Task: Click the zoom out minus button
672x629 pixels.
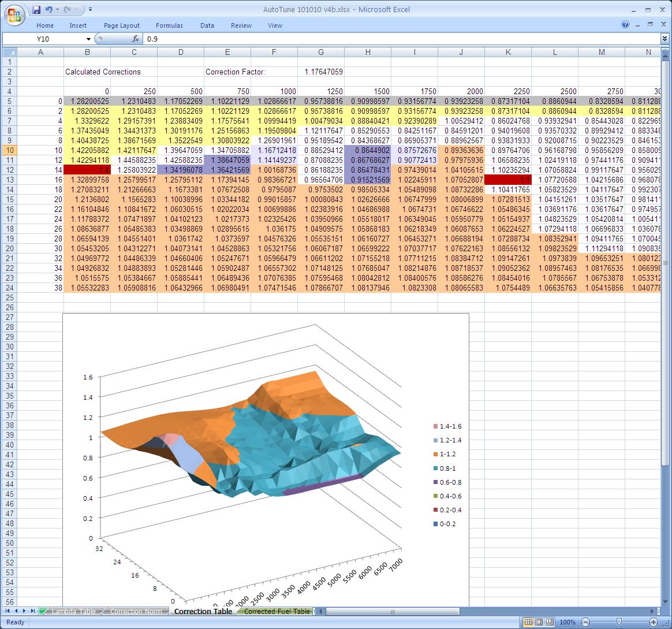Action: click(585, 622)
